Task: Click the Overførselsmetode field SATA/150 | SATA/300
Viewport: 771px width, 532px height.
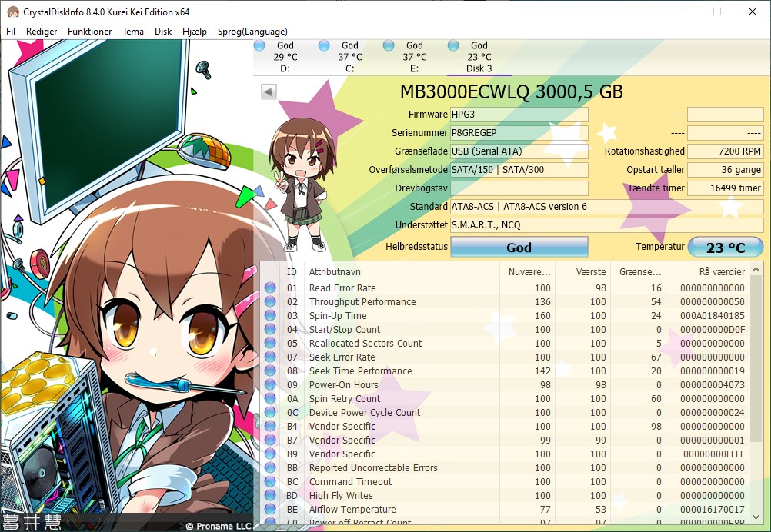Action: point(519,169)
